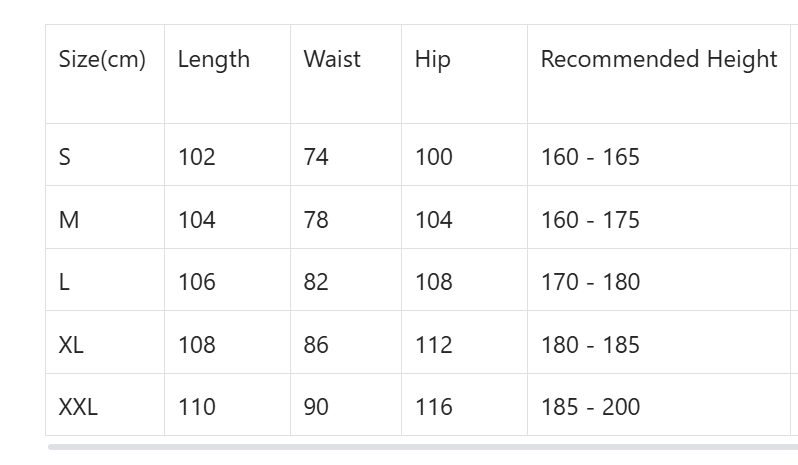Screen dimensions: 798x465
Task: Click the 170 - 180 height cell
Action: pos(590,282)
